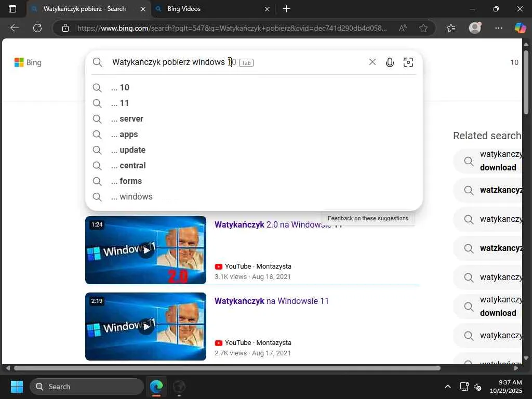532x399 pixels.
Task: Open the muted volume tray icon
Action: (477, 387)
